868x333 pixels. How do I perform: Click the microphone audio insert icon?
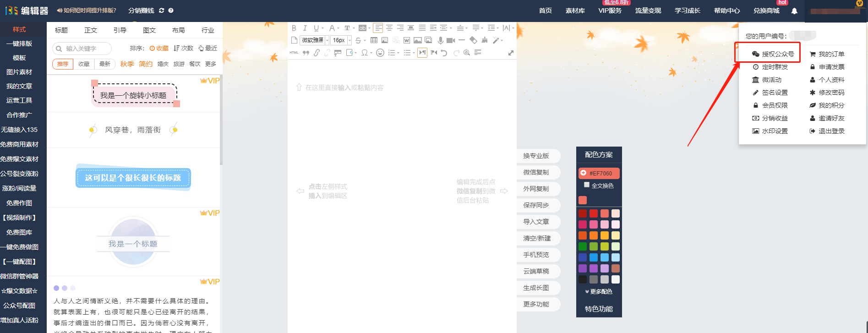pyautogui.click(x=440, y=40)
